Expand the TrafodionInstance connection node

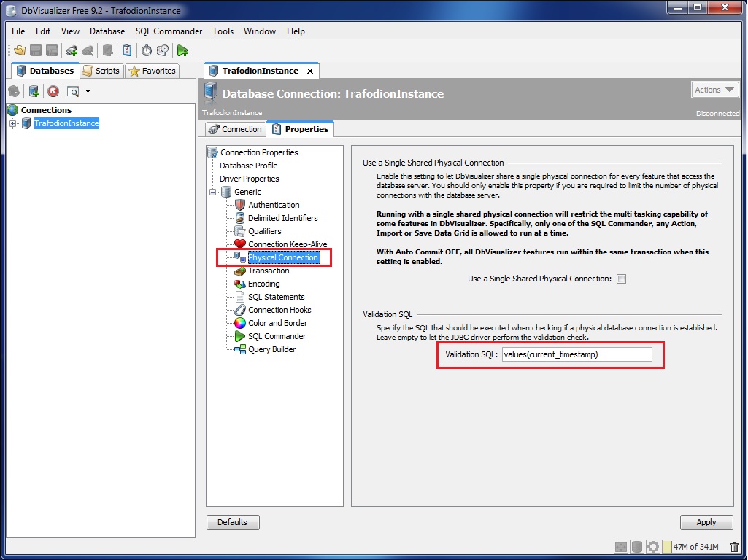click(x=12, y=123)
